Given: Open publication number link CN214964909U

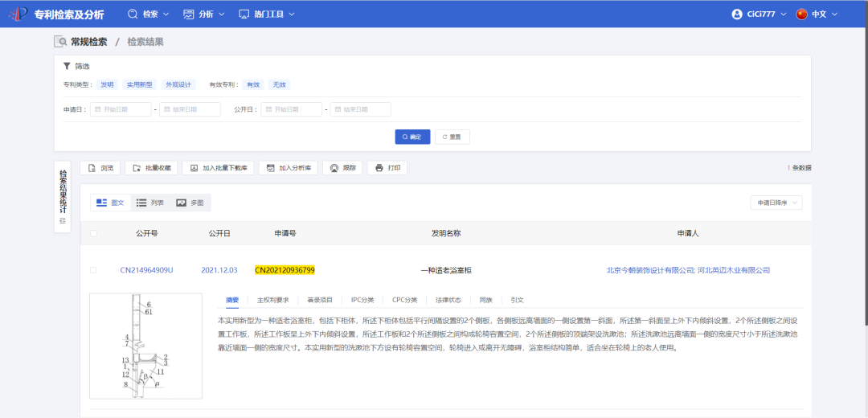Looking at the screenshot, I should 146,270.
